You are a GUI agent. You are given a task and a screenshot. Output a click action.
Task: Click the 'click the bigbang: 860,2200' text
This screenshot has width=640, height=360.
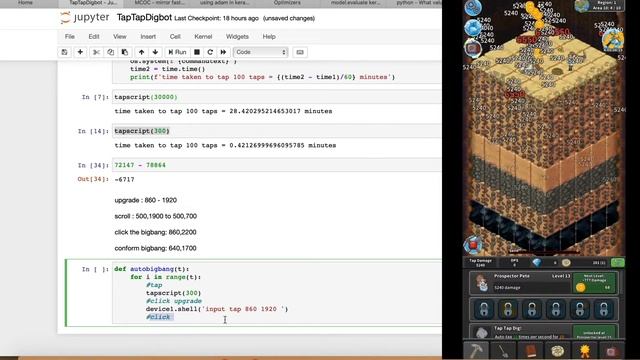(156, 232)
